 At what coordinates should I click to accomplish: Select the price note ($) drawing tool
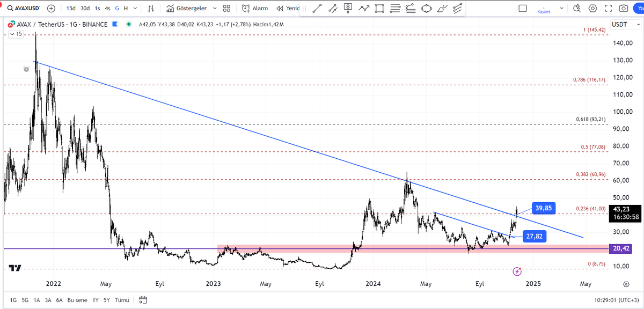(x=348, y=8)
